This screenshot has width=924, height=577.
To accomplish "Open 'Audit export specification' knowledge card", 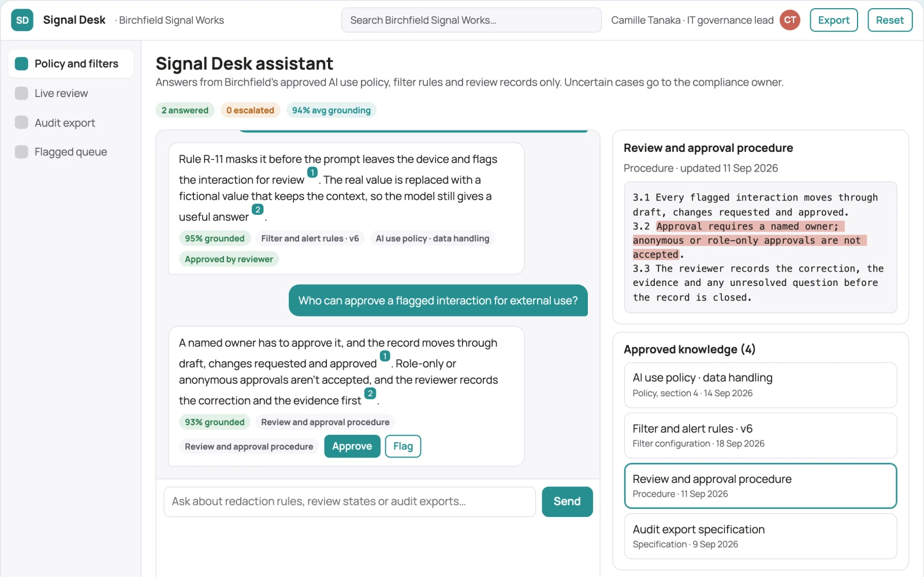I will pos(761,537).
